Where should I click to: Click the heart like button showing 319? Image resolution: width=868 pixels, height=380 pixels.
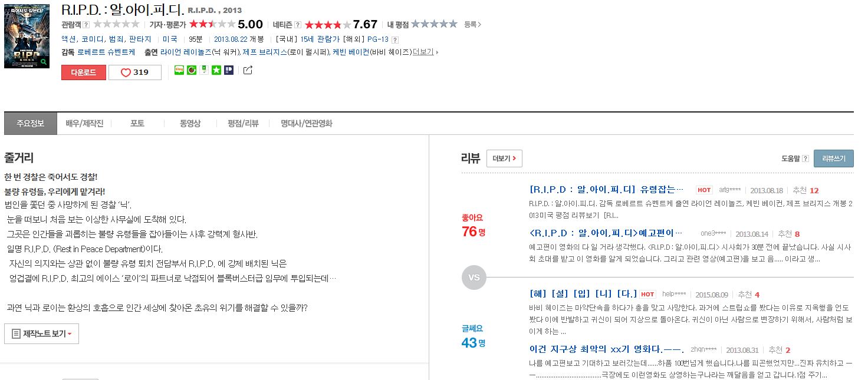(135, 72)
